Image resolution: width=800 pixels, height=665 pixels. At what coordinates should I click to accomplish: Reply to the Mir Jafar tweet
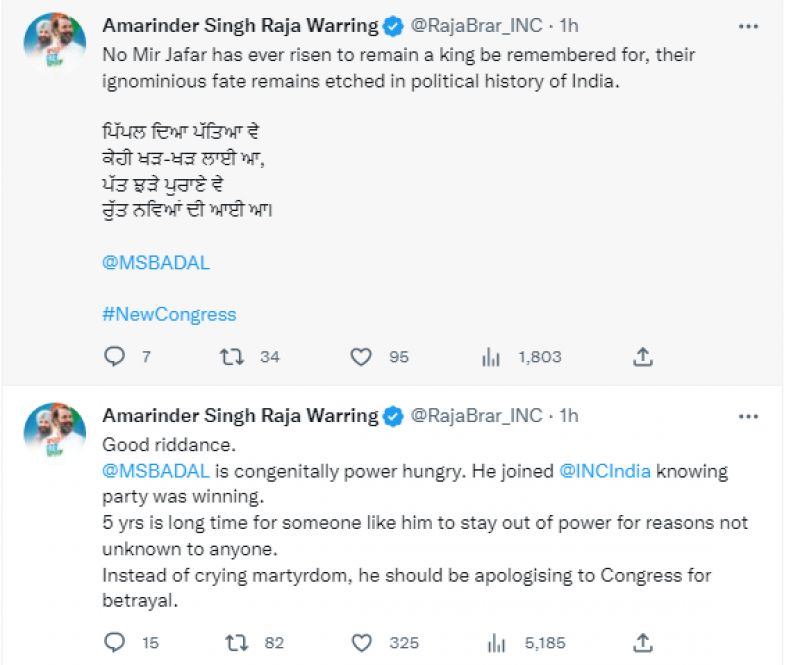(x=116, y=356)
